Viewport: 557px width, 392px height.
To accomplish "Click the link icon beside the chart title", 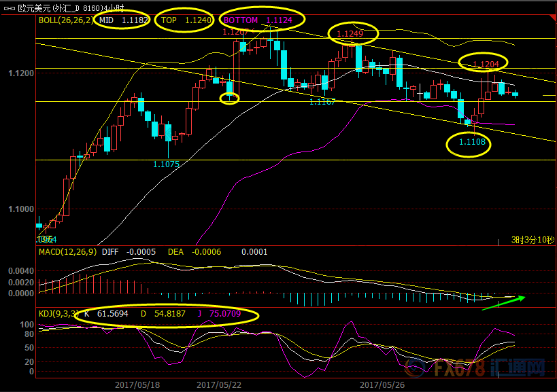I will click(8, 9).
